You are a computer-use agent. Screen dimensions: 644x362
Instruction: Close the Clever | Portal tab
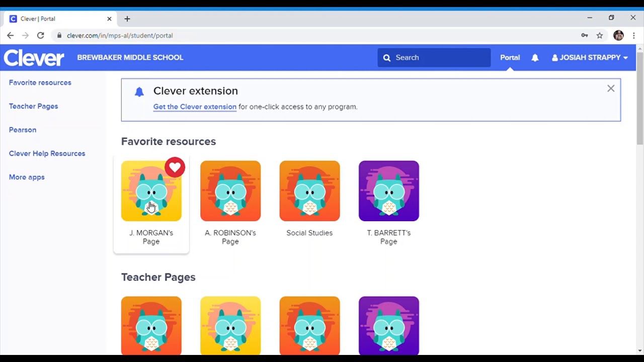click(x=109, y=19)
